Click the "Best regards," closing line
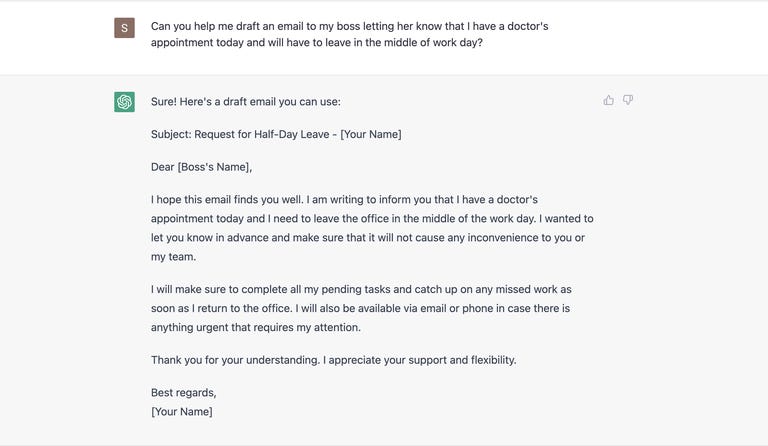The height and width of the screenshot is (446, 768). [184, 392]
